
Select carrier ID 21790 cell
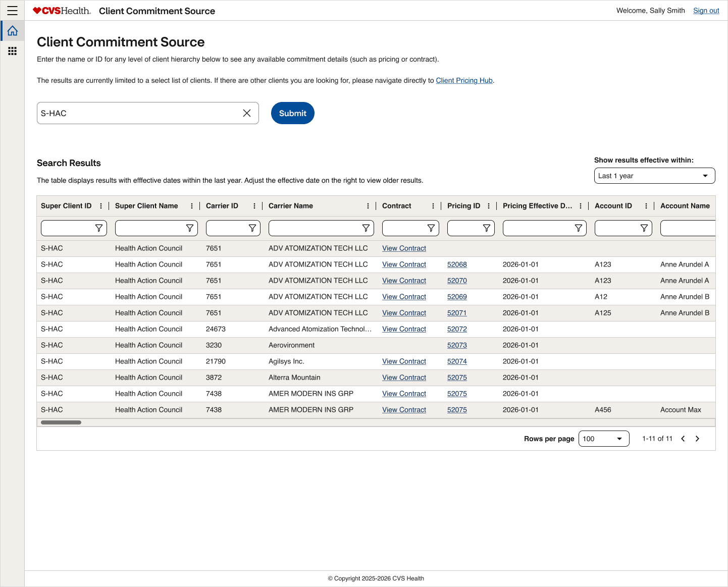click(216, 361)
